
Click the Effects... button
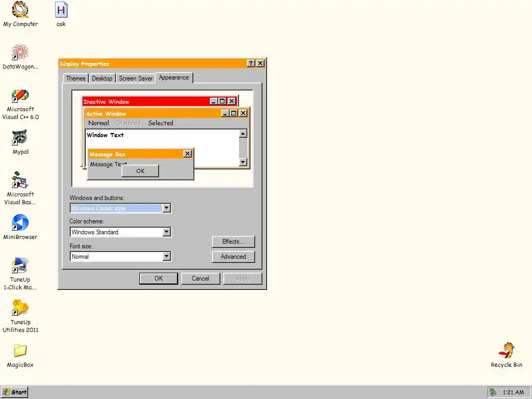click(233, 242)
